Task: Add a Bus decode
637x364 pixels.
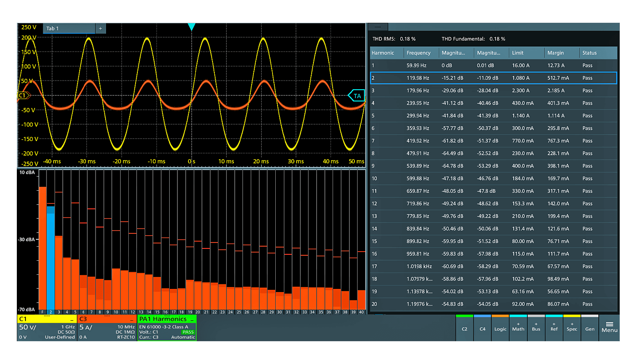Action: click(x=536, y=328)
